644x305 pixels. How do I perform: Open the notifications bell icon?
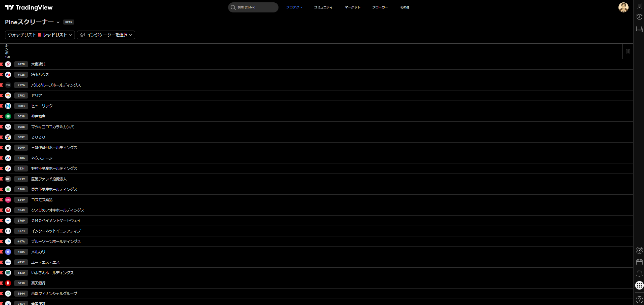tap(639, 273)
